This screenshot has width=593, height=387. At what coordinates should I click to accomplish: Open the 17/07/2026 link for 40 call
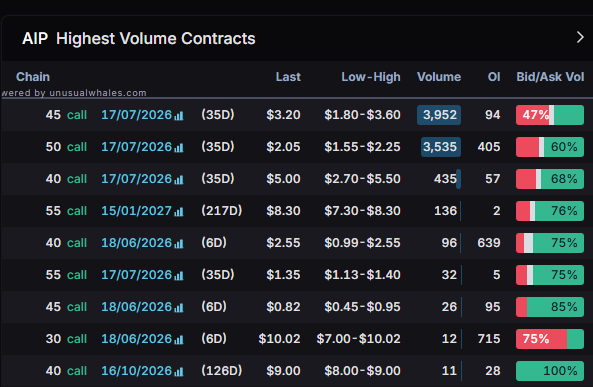point(137,179)
